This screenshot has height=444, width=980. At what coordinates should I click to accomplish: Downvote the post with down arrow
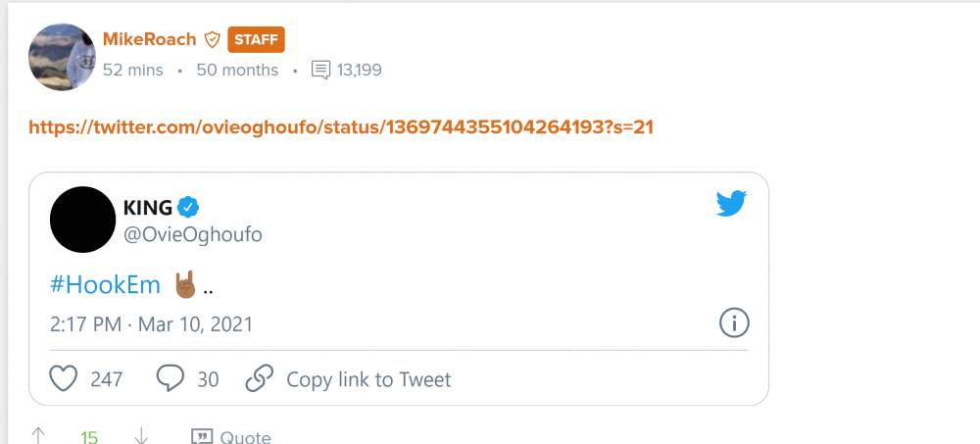[141, 436]
